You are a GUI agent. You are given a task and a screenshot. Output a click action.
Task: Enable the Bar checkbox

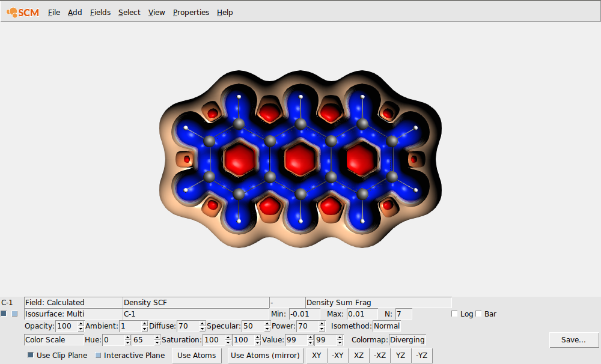pos(479,314)
